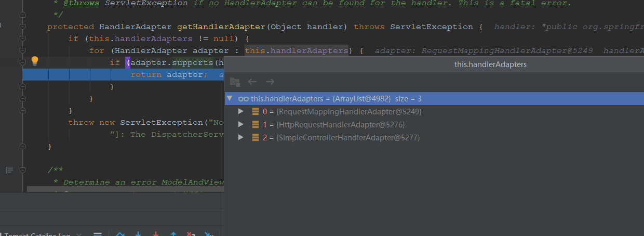Open the Tomcat Catalina Log tab
Viewport: 644px width, 236px height.
click(36, 234)
